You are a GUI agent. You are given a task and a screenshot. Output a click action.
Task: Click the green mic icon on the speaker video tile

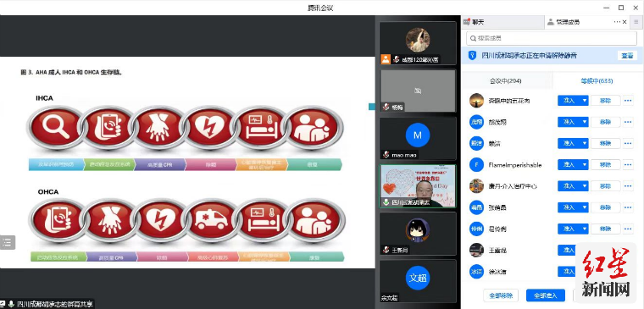coord(386,201)
